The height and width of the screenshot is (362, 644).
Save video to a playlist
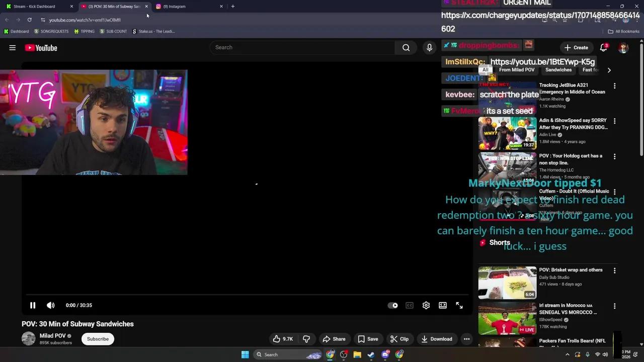pyautogui.click(x=368, y=339)
